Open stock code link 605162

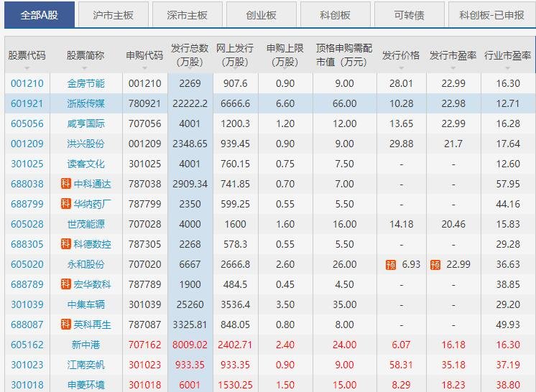pyautogui.click(x=27, y=345)
